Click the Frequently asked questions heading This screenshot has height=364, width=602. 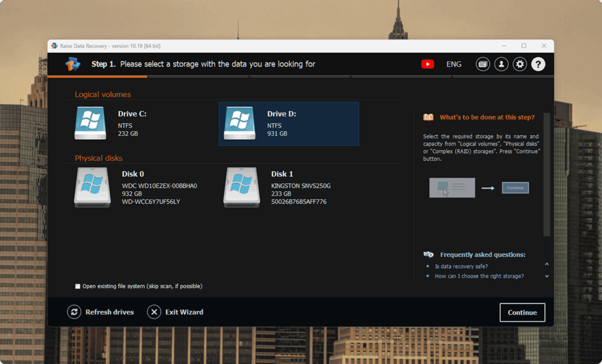pyautogui.click(x=483, y=255)
